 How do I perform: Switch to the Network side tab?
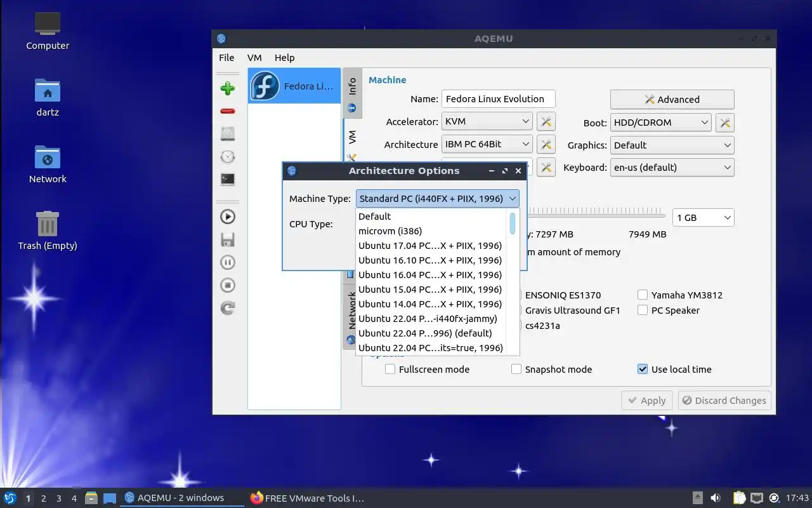352,316
